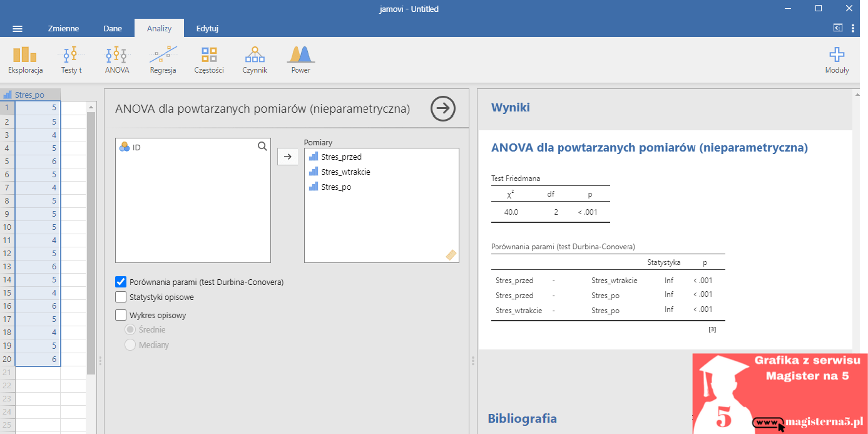Screen dimensions: 868x434
Task: Collapse options panel with arrow button
Action: tap(443, 109)
